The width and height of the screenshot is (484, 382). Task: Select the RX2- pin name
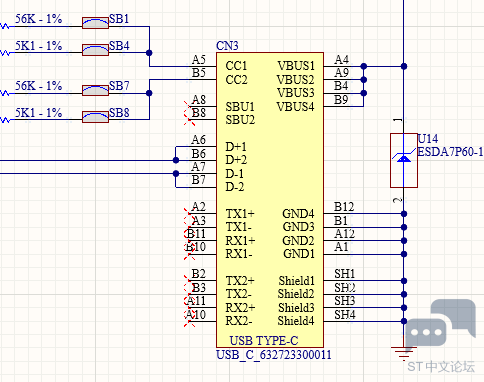pyautogui.click(x=239, y=321)
